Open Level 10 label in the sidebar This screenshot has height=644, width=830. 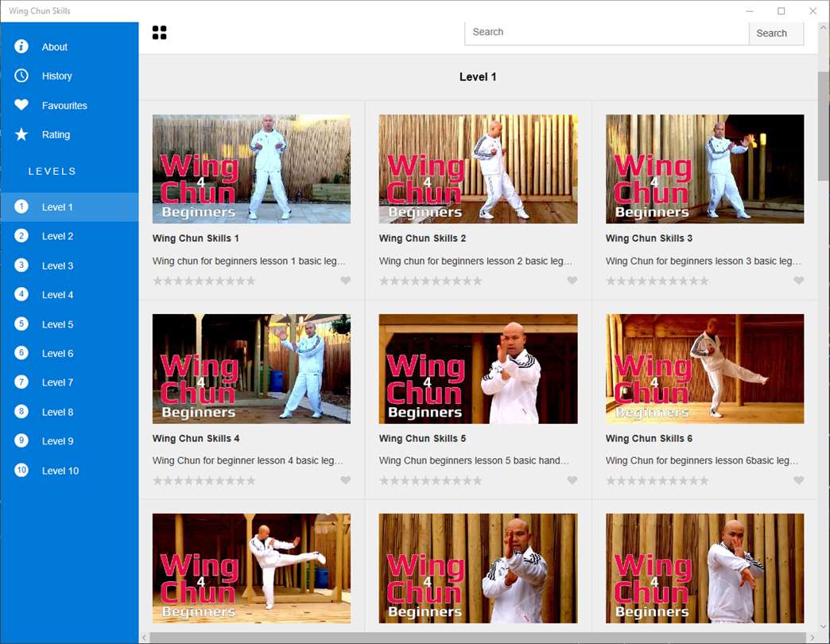(60, 471)
